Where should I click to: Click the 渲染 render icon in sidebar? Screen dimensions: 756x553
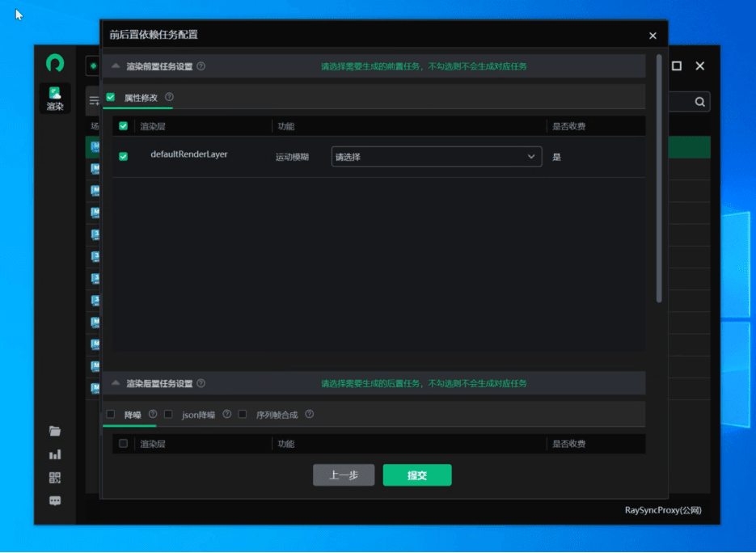(x=55, y=98)
